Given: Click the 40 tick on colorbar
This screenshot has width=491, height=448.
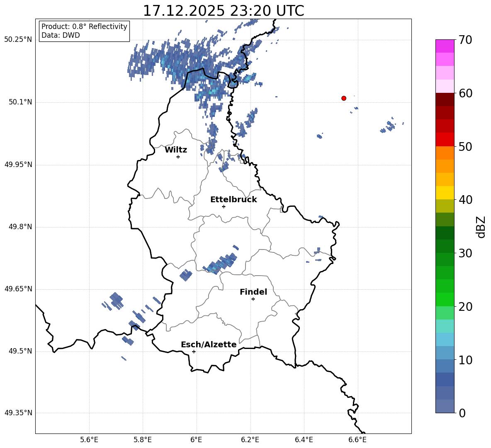Looking at the screenshot, I should (465, 200).
